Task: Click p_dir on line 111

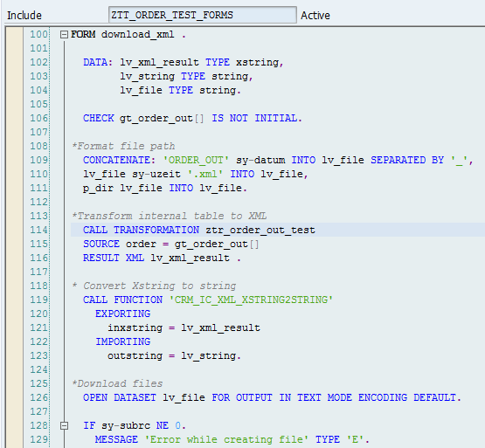Action: 99,188
